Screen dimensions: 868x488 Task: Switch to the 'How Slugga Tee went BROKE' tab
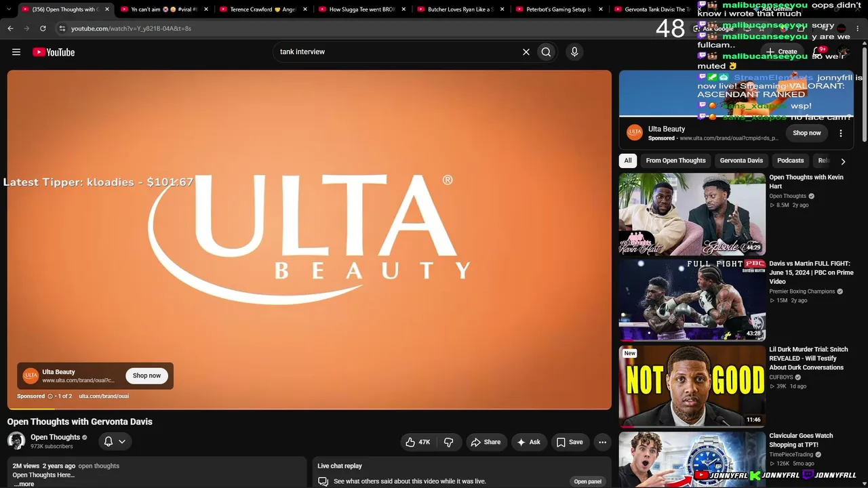358,9
